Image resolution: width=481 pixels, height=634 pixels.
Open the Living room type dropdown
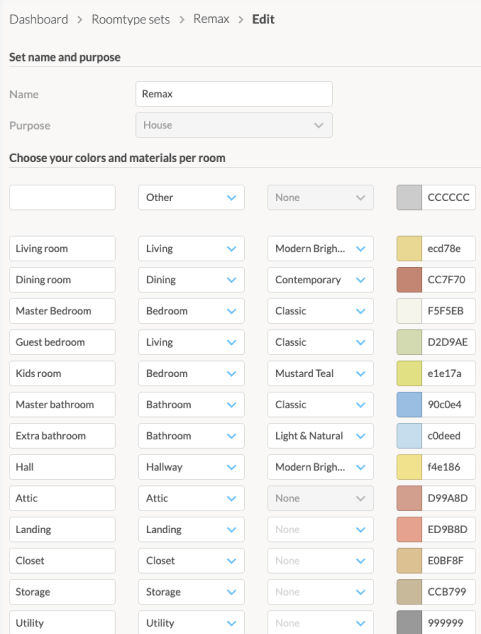(x=191, y=249)
